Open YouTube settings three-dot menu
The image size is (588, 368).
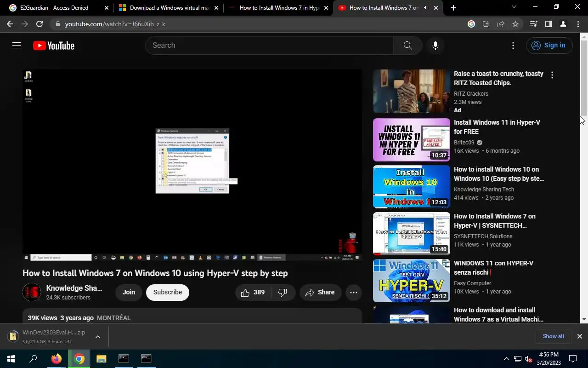point(513,46)
